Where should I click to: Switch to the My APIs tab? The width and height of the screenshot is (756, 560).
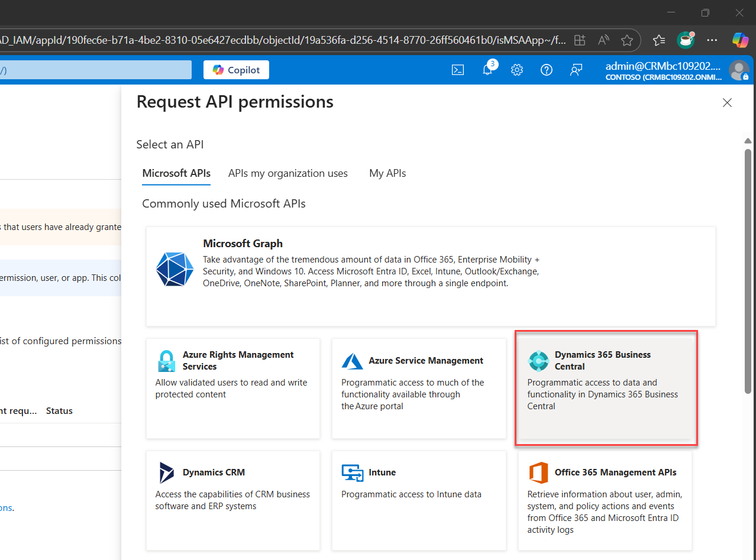(x=387, y=174)
